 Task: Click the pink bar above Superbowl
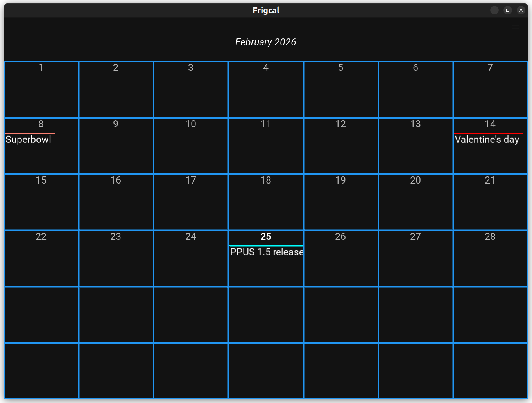[30, 133]
